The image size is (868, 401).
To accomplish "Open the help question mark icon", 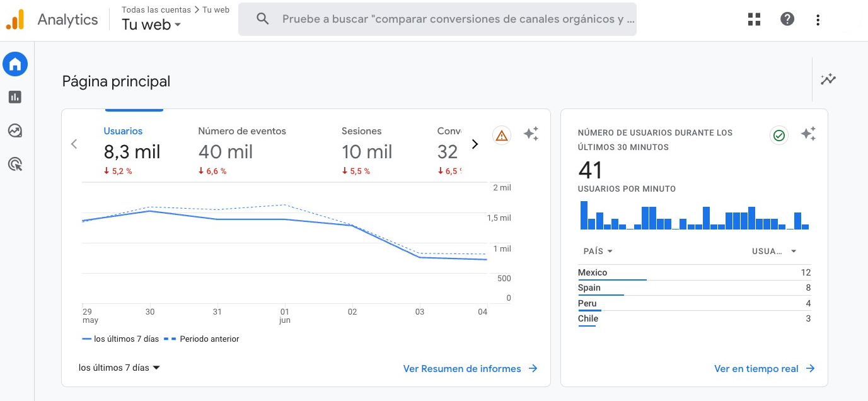I will (787, 19).
